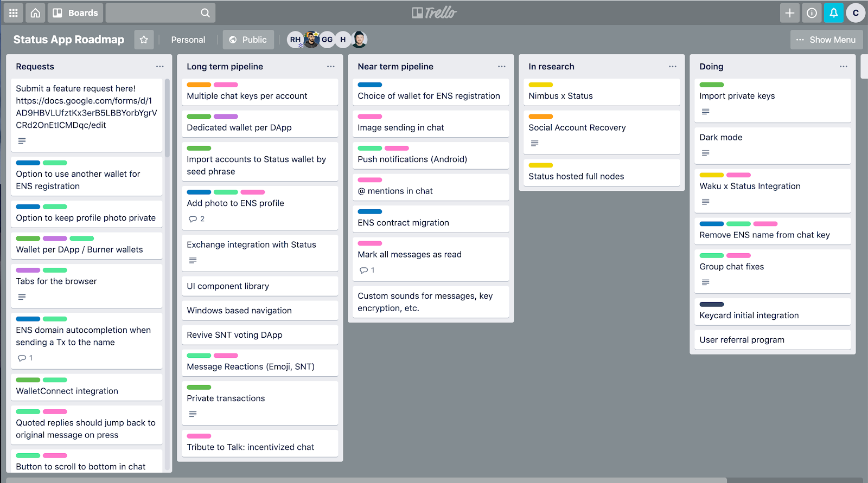The height and width of the screenshot is (483, 868).
Task: Click description icon on Private transactions card
Action: click(193, 414)
